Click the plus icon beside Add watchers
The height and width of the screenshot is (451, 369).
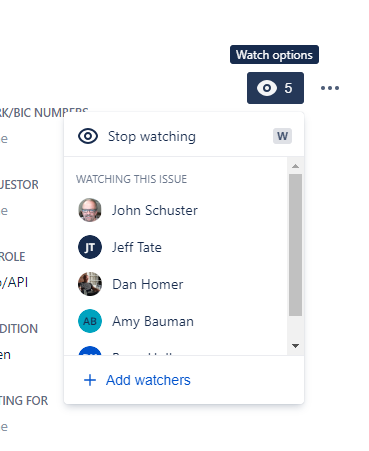pyautogui.click(x=90, y=380)
